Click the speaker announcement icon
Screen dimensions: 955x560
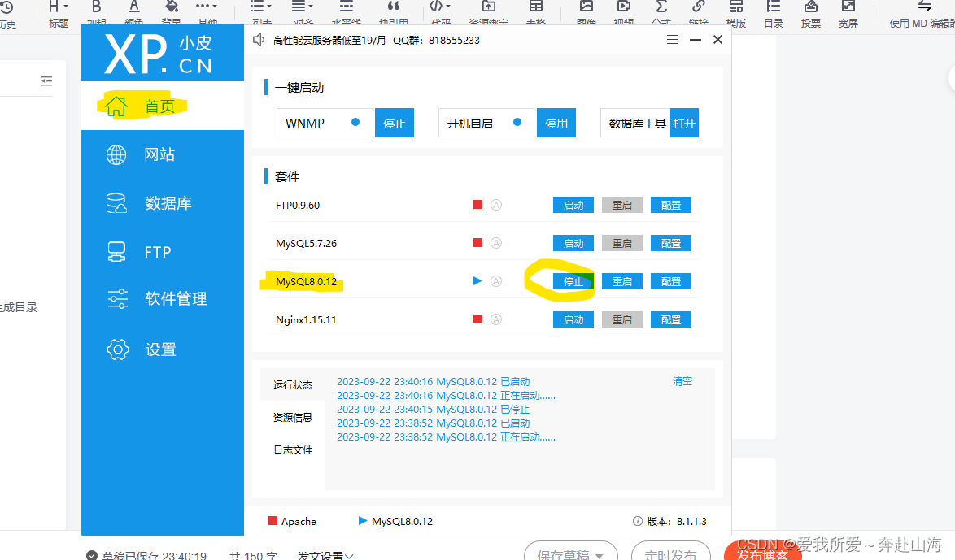click(259, 40)
